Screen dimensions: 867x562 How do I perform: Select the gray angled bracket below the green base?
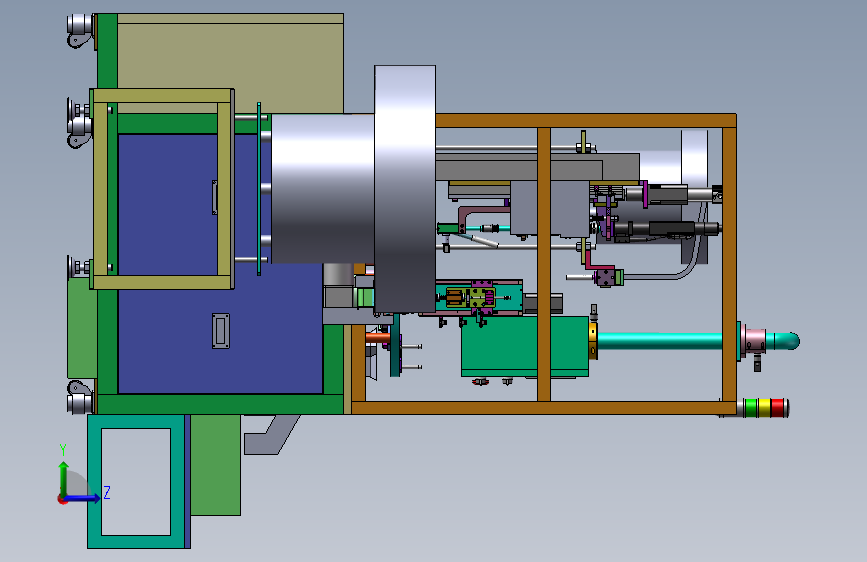tap(271, 435)
